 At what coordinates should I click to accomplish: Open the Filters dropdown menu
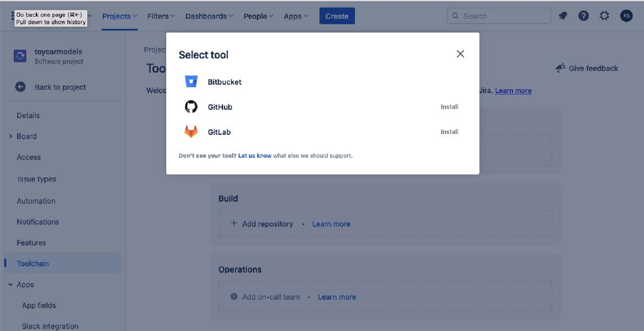tap(161, 16)
